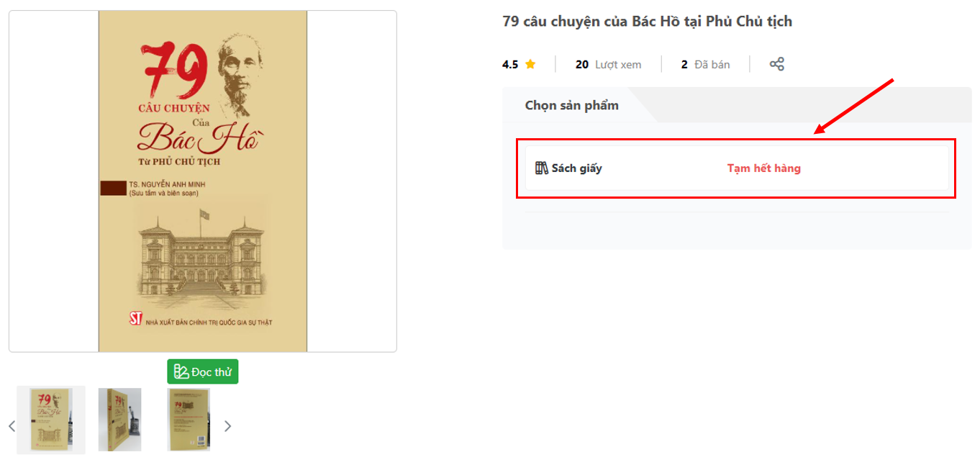Click the book icon inside Đọc thử button
This screenshot has height=465, width=980.
(181, 371)
